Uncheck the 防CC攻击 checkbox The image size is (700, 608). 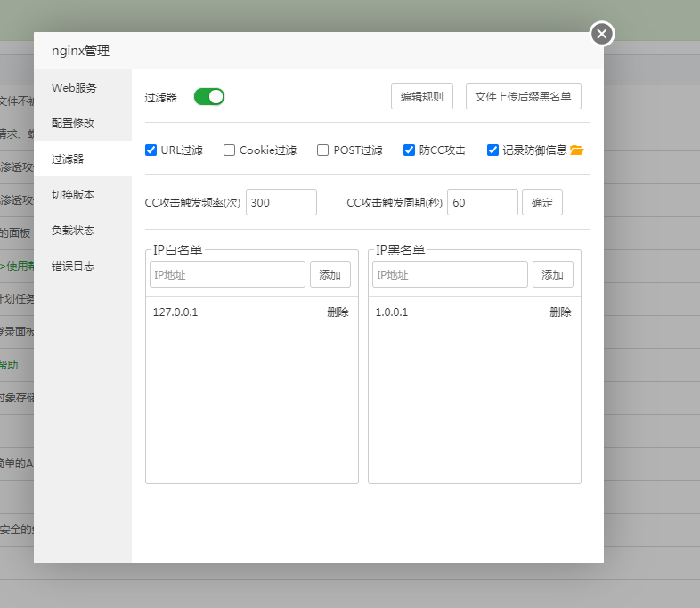click(x=409, y=150)
